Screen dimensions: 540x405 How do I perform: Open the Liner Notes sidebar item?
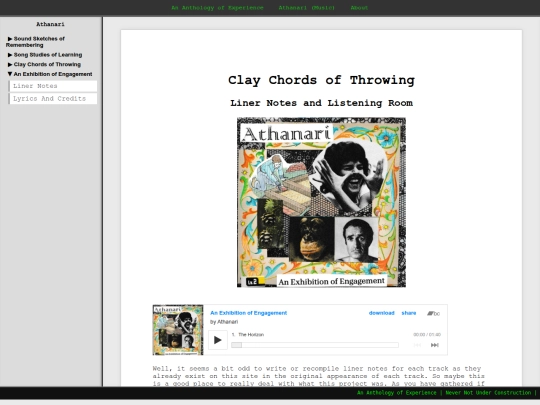tap(53, 86)
